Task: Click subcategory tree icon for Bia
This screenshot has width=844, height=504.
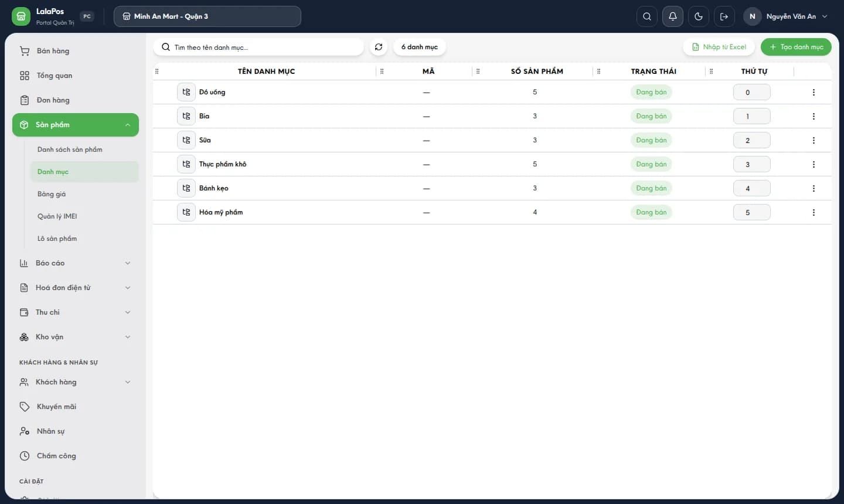Action: pyautogui.click(x=186, y=116)
